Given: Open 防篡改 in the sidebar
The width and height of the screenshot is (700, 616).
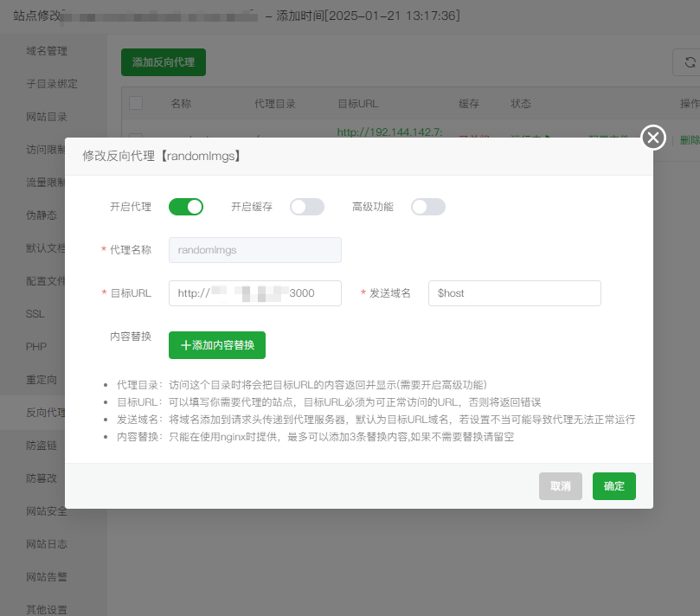Looking at the screenshot, I should 42,478.
